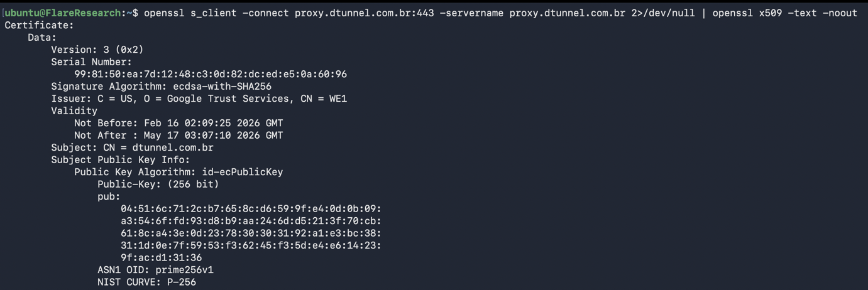Click the Version: 3 (0x2) line

click(97, 50)
